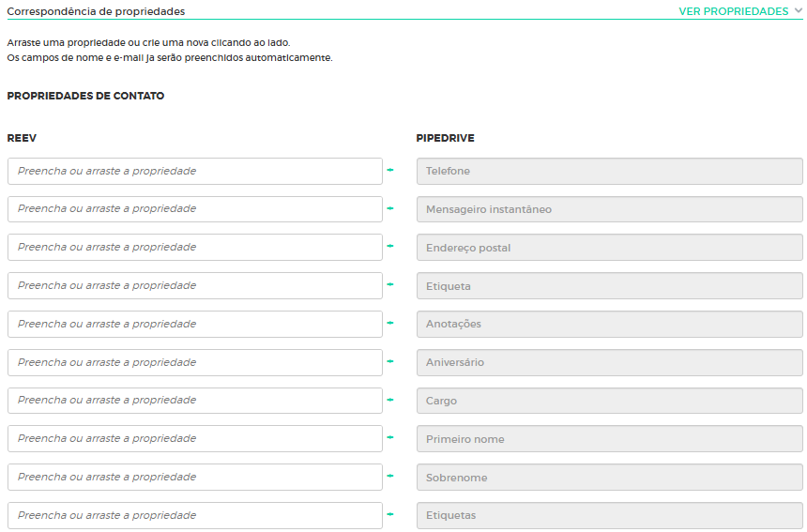This screenshot has width=807, height=532.
Task: Focus Reev input beside Endereço postal
Action: click(195, 247)
